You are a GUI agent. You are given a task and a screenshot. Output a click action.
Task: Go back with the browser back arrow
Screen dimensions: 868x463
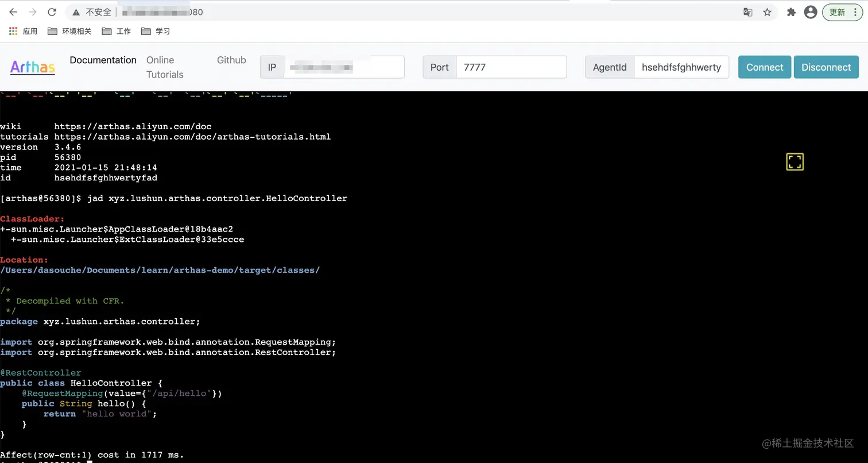(x=13, y=12)
